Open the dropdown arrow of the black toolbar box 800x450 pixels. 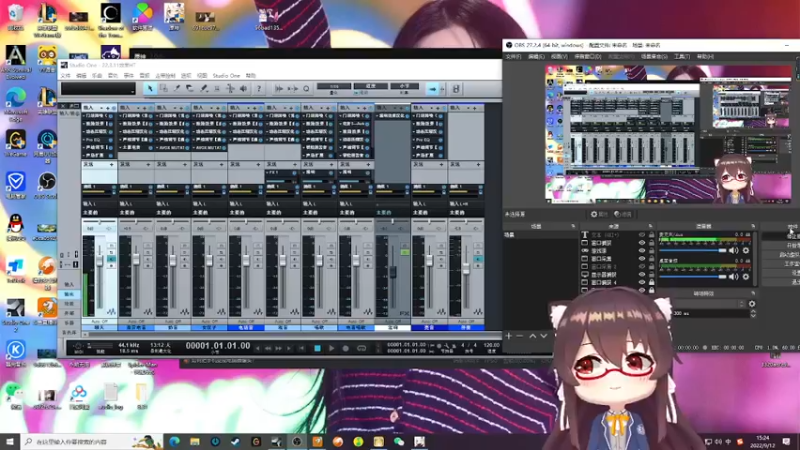[x=133, y=91]
